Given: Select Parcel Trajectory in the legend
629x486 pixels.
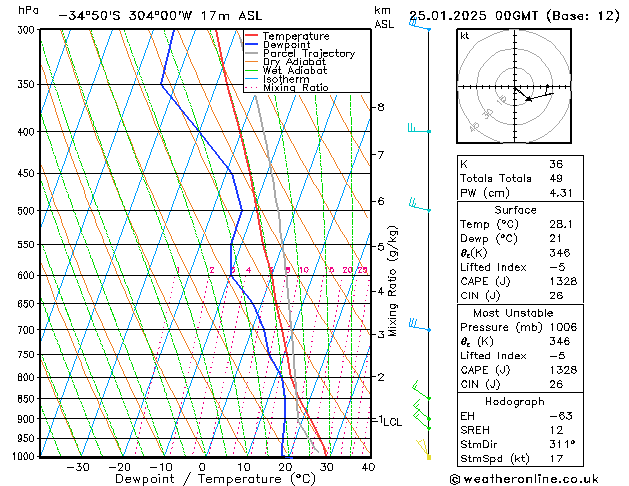Looking at the screenshot, I should (308, 54).
